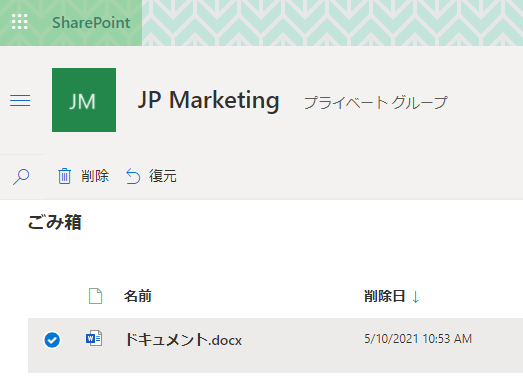Click the file type column header icon

(95, 296)
